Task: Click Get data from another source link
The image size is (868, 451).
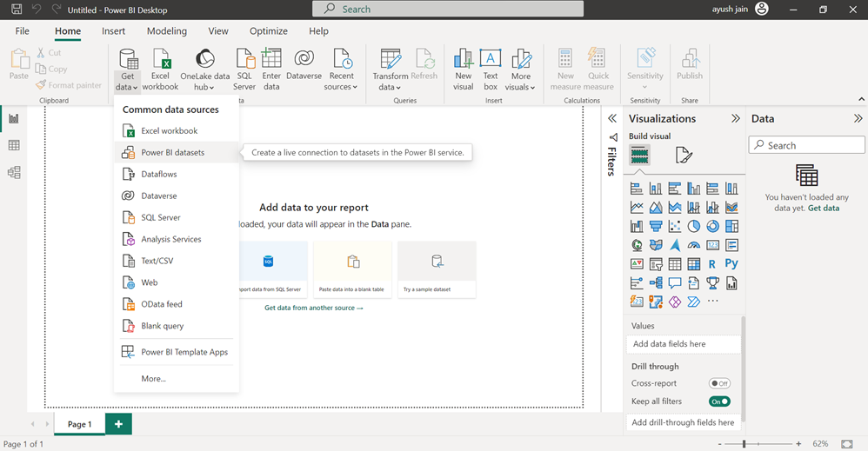Action: (x=314, y=308)
